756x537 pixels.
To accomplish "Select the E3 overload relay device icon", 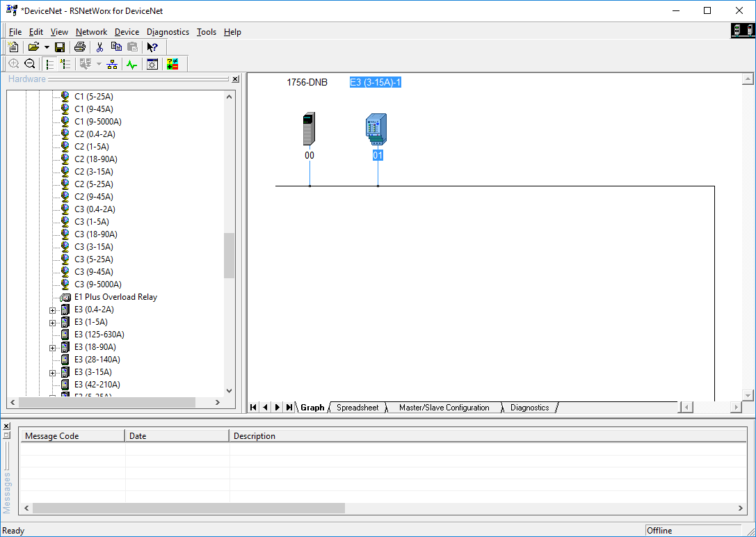I will [x=376, y=129].
